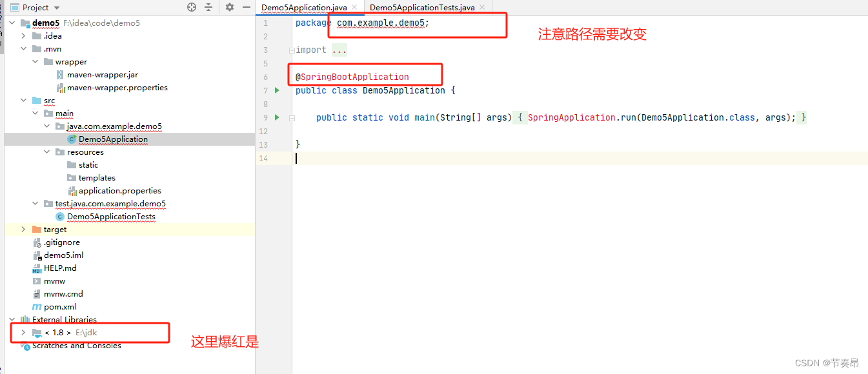
Task: Select Demo5ApplicationTests class in tree
Action: point(111,217)
